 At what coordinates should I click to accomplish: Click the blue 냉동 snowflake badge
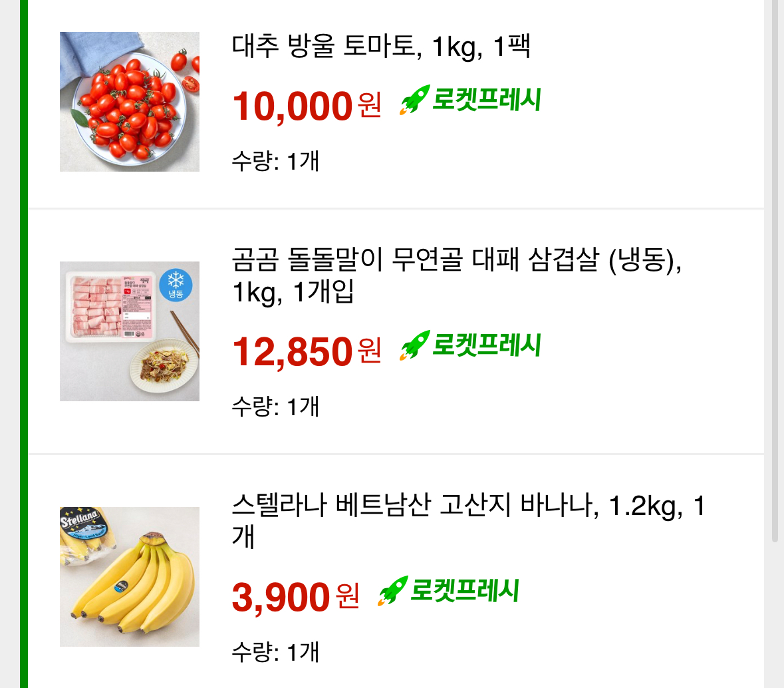176,285
